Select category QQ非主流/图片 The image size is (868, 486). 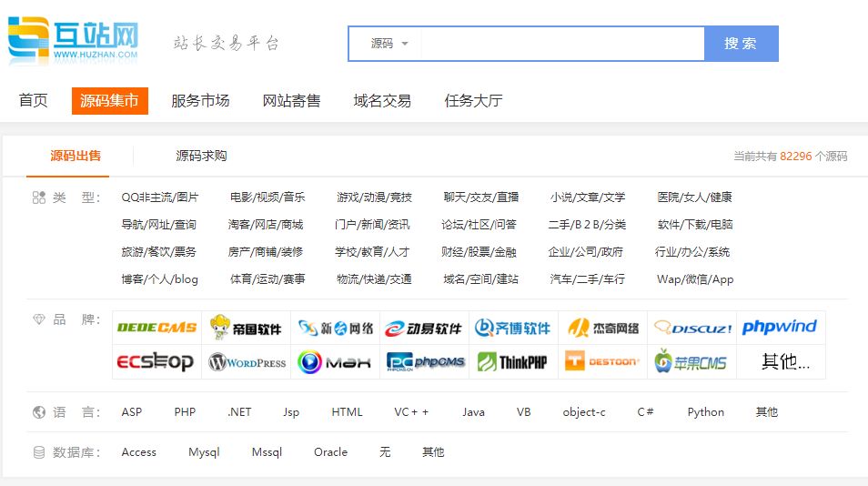160,197
